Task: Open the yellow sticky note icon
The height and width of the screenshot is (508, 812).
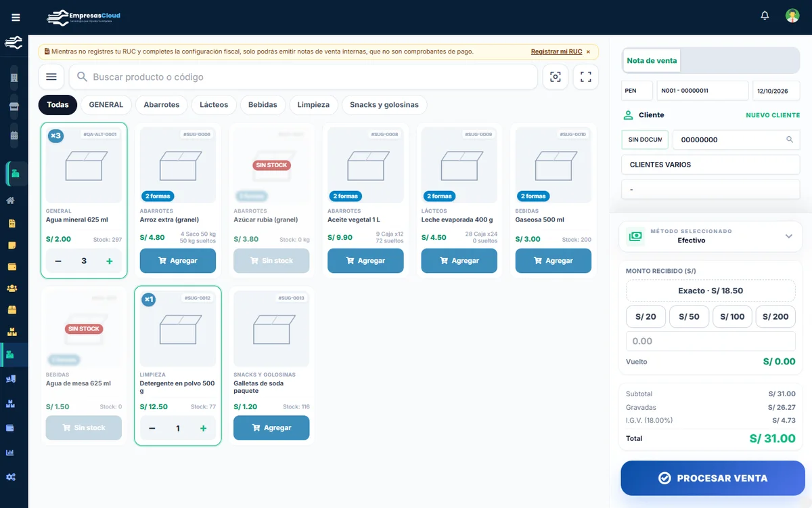Action: click(x=12, y=245)
